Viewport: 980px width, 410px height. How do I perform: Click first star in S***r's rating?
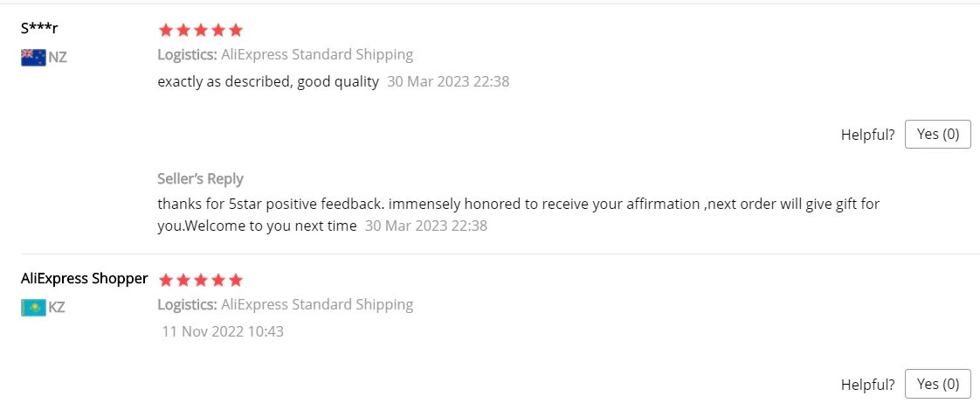166,31
